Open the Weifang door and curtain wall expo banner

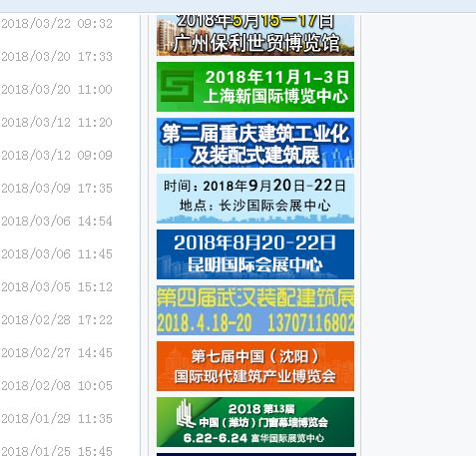tap(255, 422)
